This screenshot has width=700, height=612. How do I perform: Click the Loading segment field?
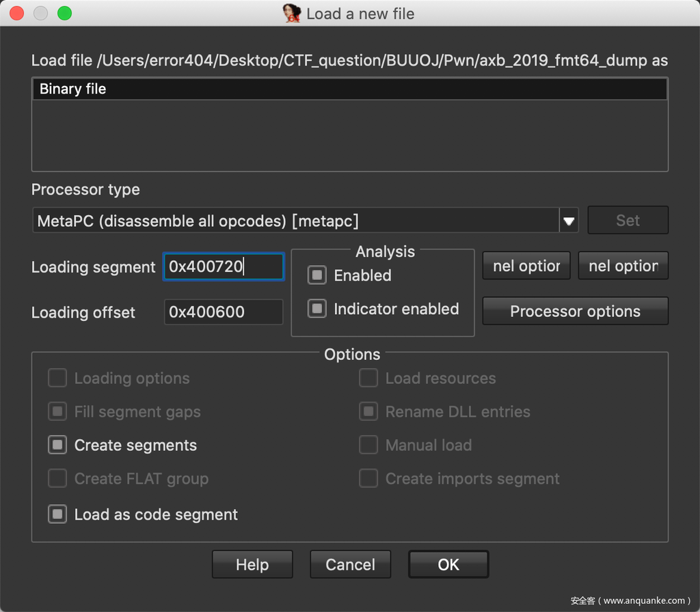pyautogui.click(x=223, y=267)
